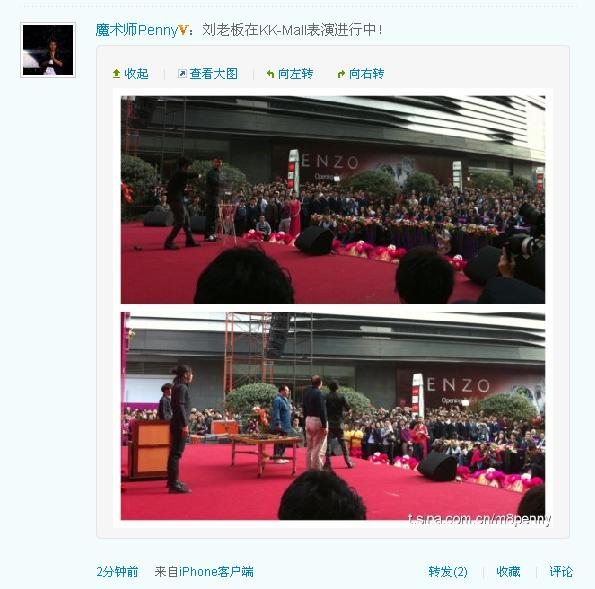595x589 pixels.
Task: Save the post with 收藏
Action: coord(508,572)
